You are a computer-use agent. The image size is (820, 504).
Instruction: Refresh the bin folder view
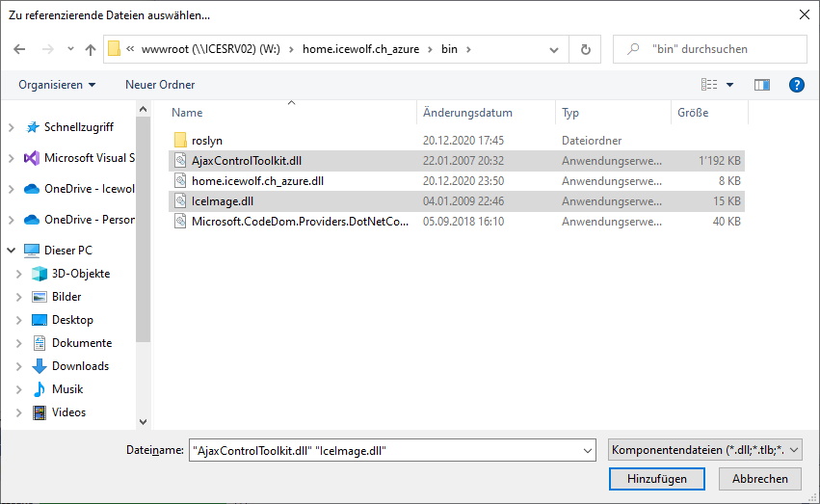tap(586, 49)
